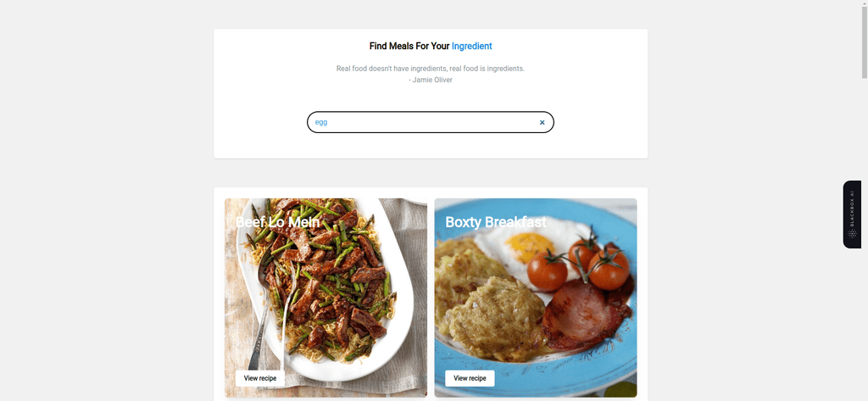Click the blue "Ingredient" word in heading

coord(471,46)
